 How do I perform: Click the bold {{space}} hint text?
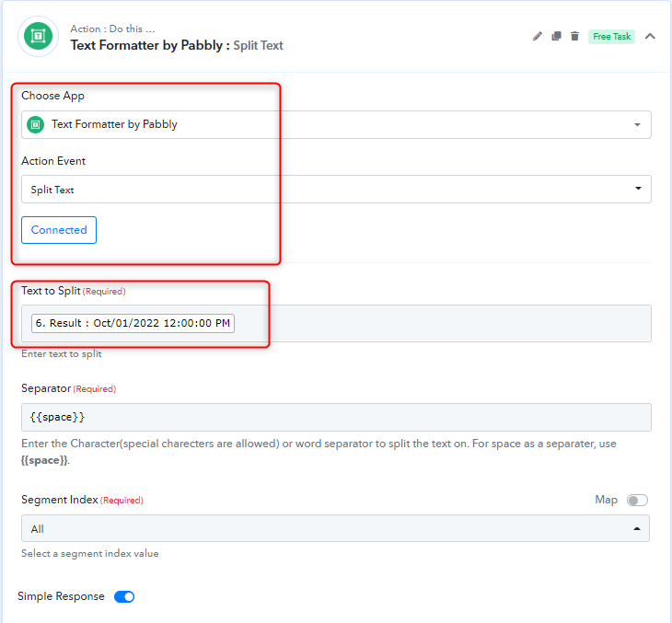tap(44, 461)
